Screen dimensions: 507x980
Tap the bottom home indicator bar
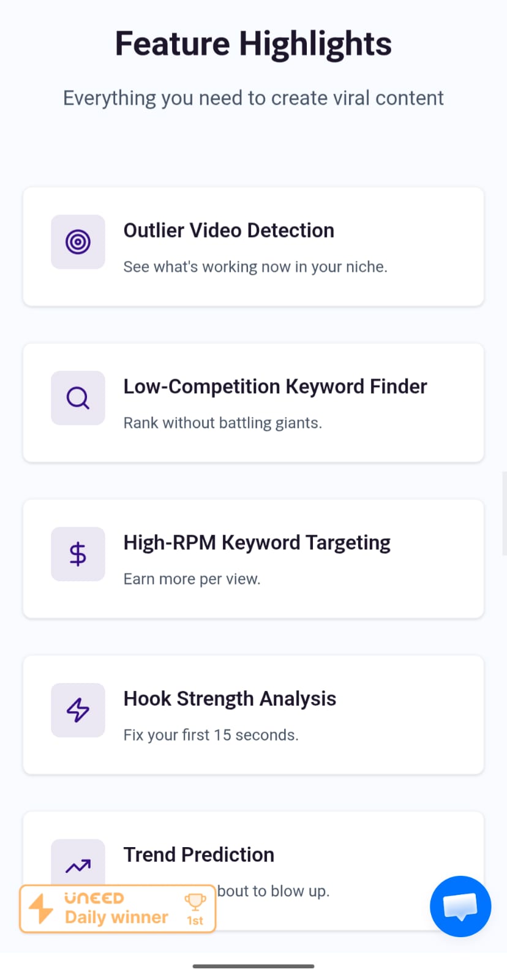[x=254, y=966]
